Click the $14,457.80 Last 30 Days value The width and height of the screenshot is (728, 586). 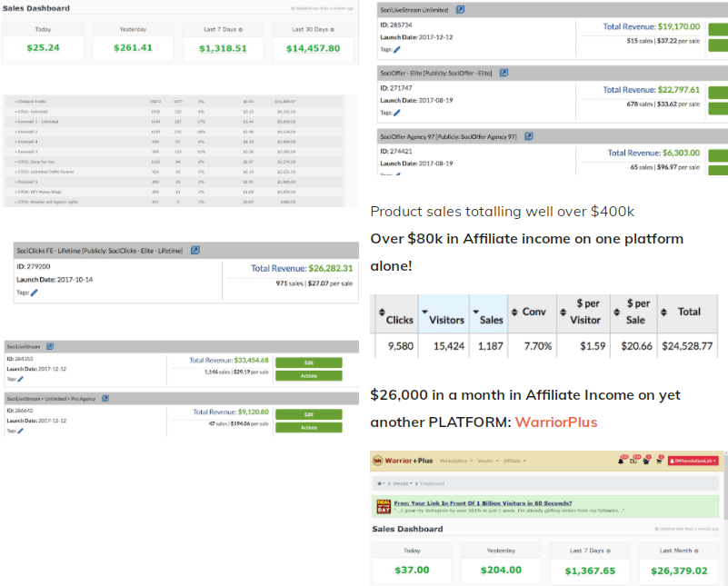pyautogui.click(x=313, y=48)
